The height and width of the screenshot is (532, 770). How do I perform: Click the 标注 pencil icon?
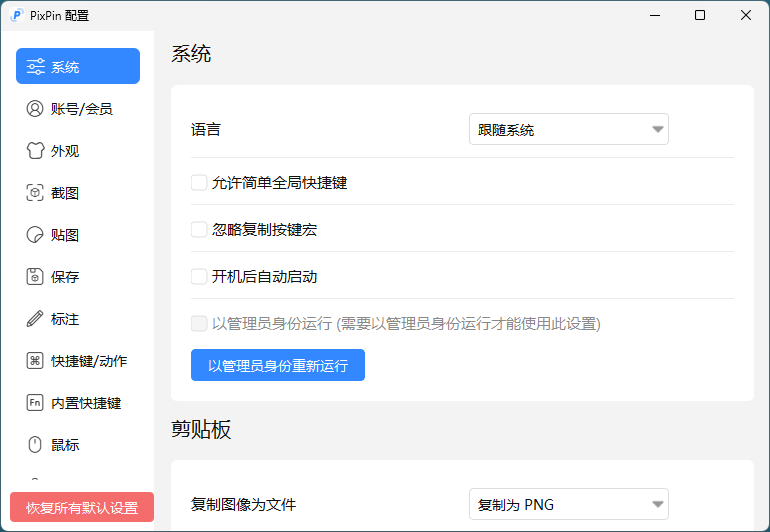point(35,319)
